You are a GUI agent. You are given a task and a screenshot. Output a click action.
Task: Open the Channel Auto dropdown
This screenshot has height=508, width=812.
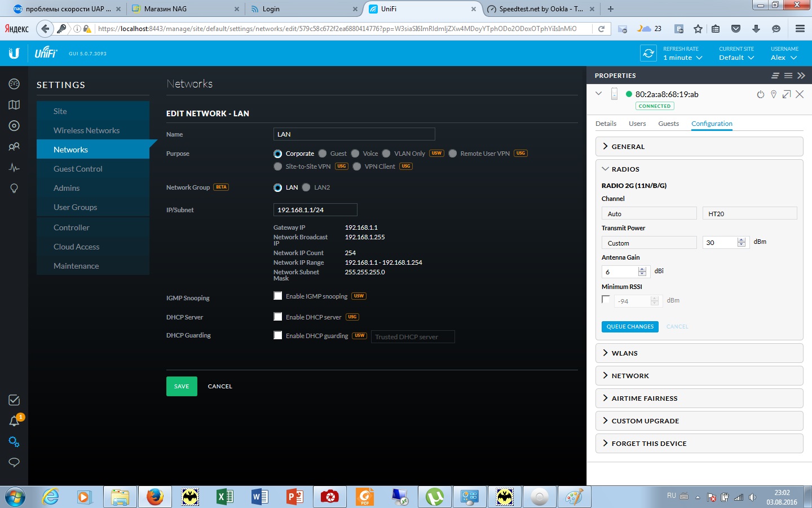point(649,213)
